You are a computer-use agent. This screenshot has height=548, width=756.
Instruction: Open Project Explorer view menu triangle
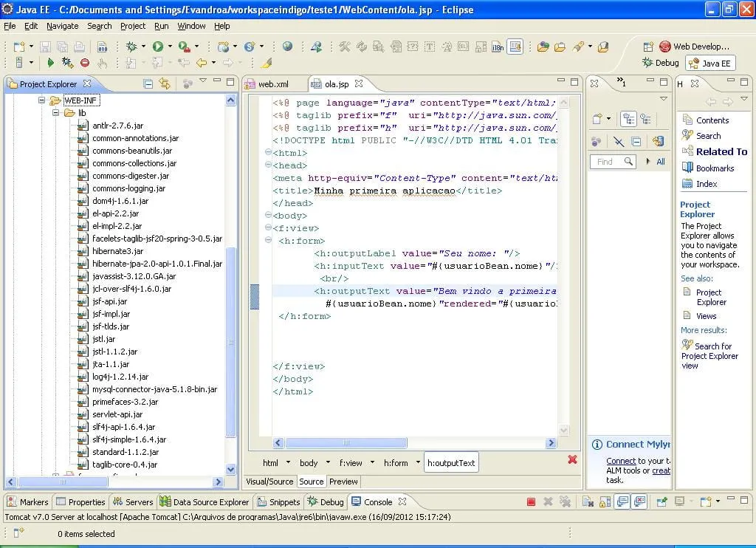click(202, 81)
